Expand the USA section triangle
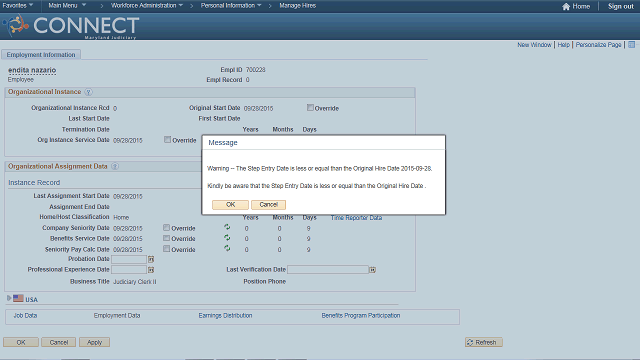 coord(9,298)
